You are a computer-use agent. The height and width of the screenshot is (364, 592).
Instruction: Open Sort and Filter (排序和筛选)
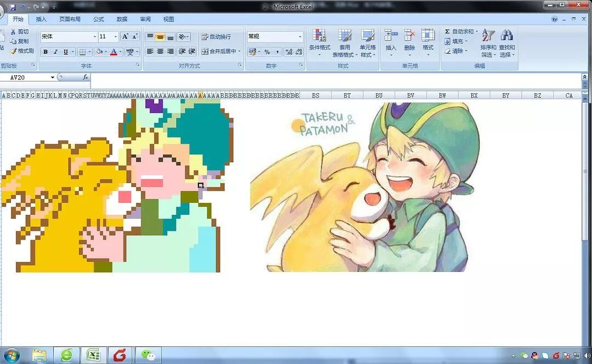(488, 43)
